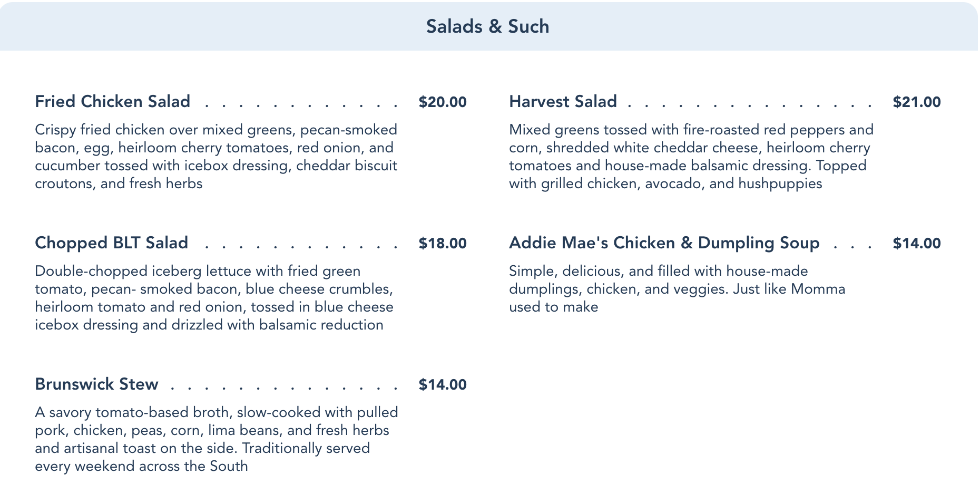Select the Harvest Salad description paragraph
The height and width of the screenshot is (503, 980).
pos(690,157)
